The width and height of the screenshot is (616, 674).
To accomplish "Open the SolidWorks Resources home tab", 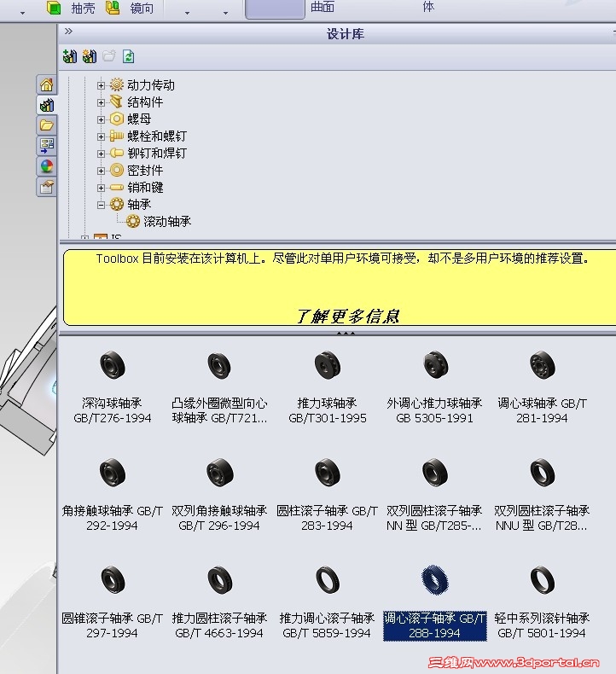I will [46, 84].
